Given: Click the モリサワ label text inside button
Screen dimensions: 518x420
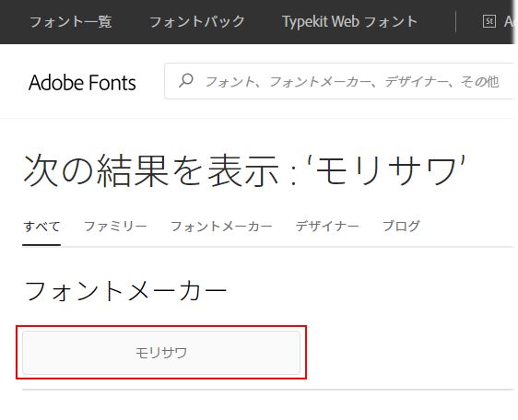Looking at the screenshot, I should pyautogui.click(x=161, y=353).
